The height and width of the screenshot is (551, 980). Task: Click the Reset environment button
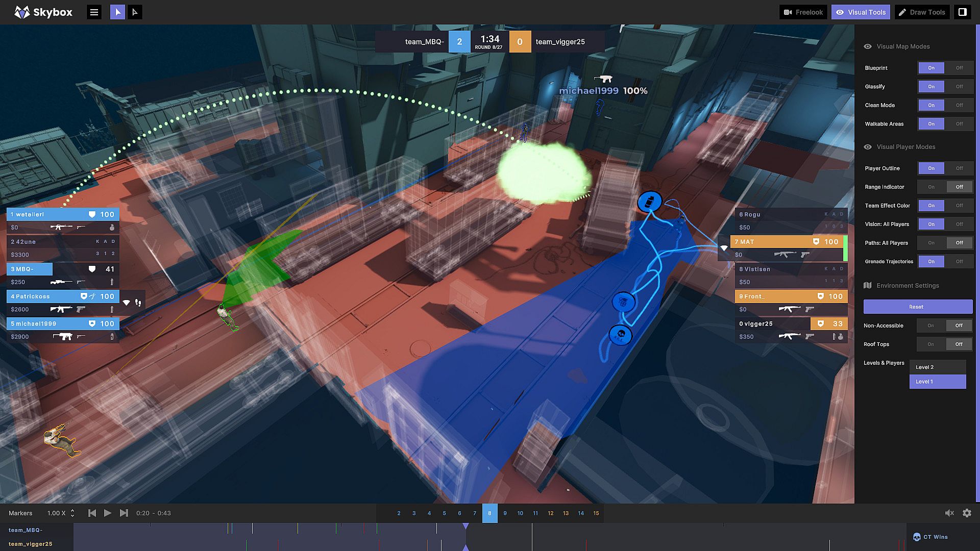916,307
